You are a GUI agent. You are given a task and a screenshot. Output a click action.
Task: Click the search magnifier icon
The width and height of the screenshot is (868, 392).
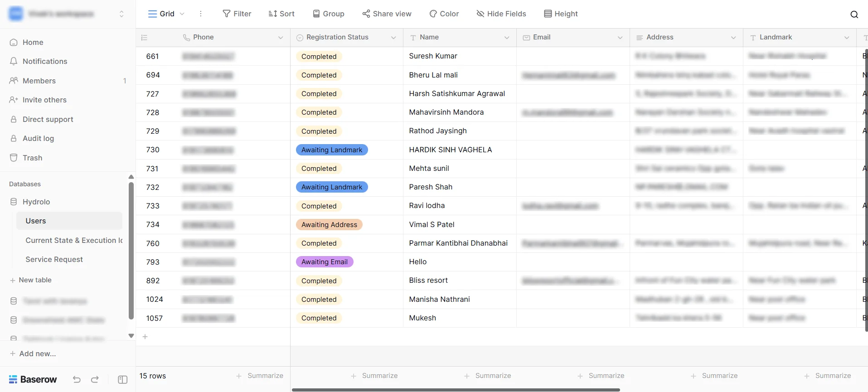click(854, 15)
